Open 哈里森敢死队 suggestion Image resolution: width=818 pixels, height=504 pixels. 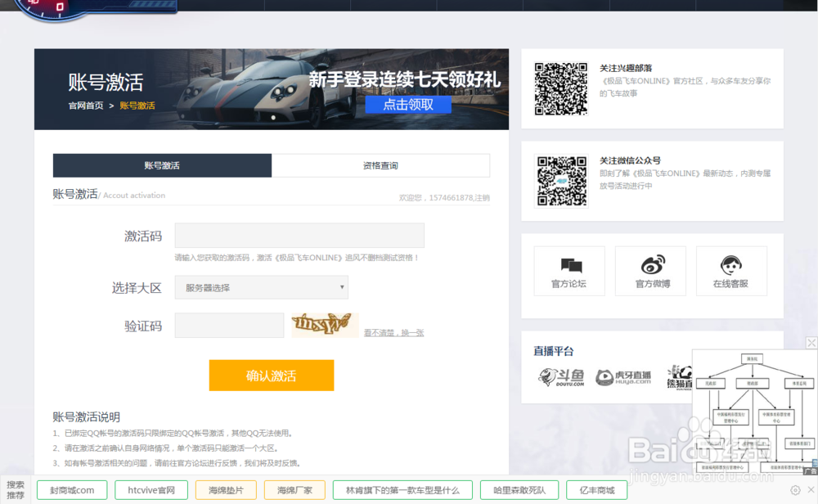pyautogui.click(x=519, y=490)
